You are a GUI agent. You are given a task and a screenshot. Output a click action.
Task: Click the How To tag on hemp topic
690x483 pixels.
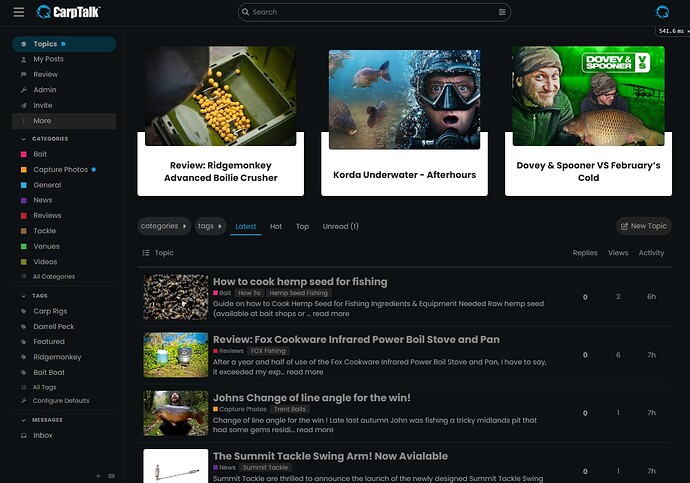(x=249, y=293)
